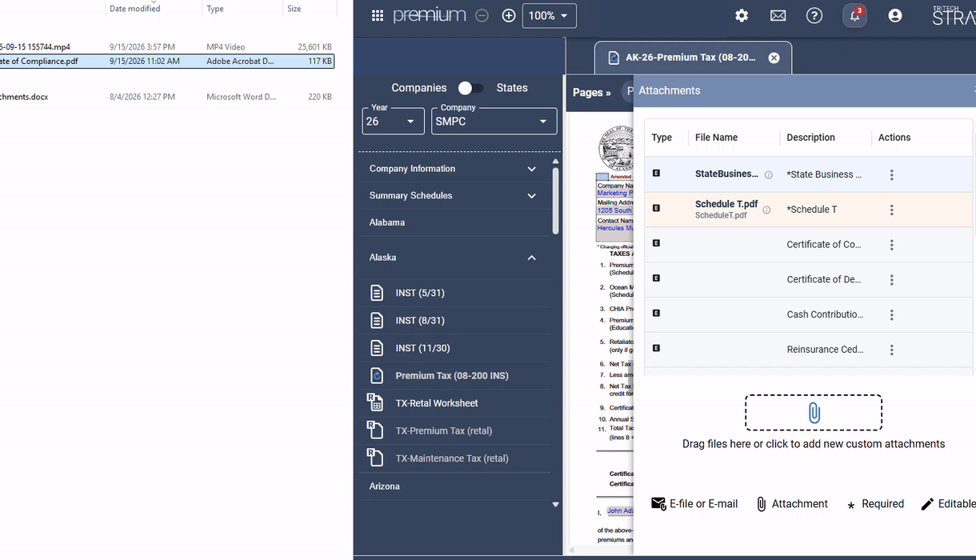Screen dimensions: 976x560
Task: Open the zoom level 100% dropdown
Action: tap(549, 15)
